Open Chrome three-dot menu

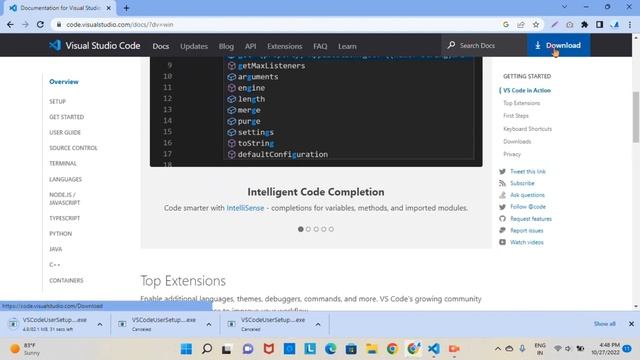[x=630, y=24]
